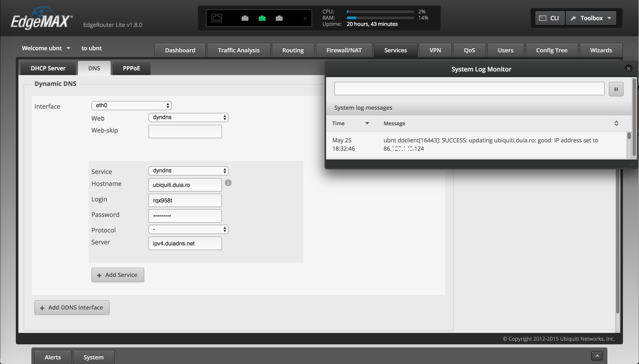The width and height of the screenshot is (639, 364).
Task: Click the ddclient SUCCESS log message
Action: (x=491, y=144)
